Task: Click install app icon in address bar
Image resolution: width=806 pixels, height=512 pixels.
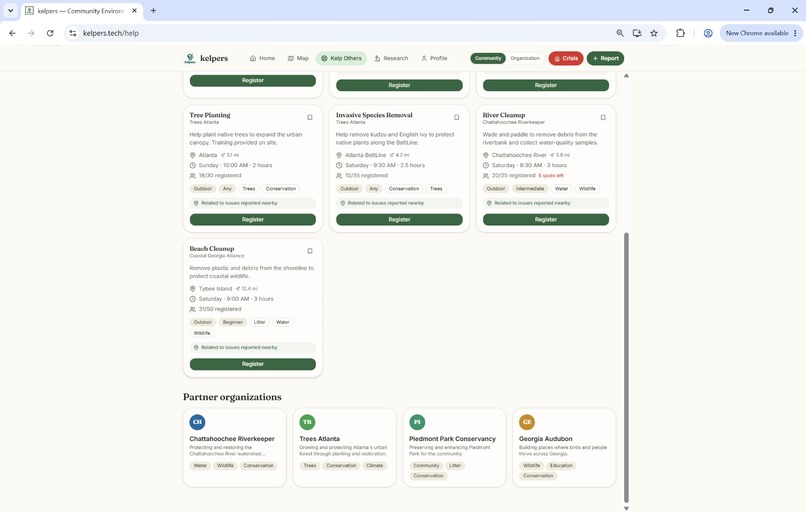Action: pyautogui.click(x=637, y=33)
